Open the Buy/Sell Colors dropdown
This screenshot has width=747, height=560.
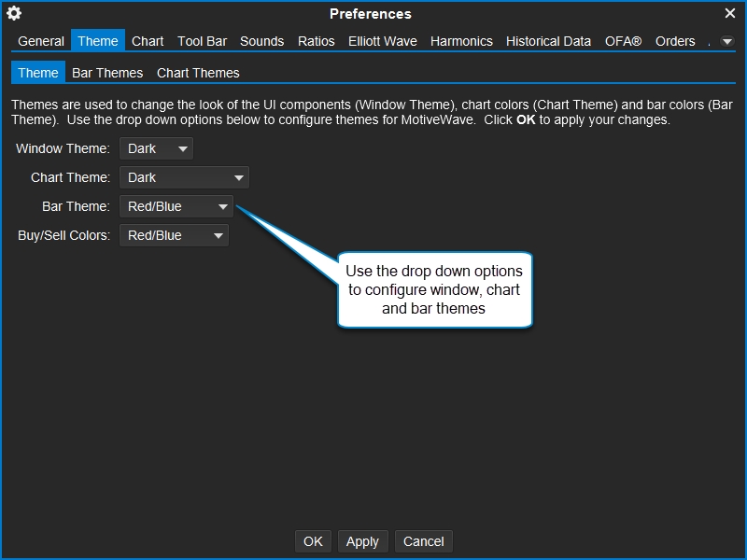[x=174, y=235]
